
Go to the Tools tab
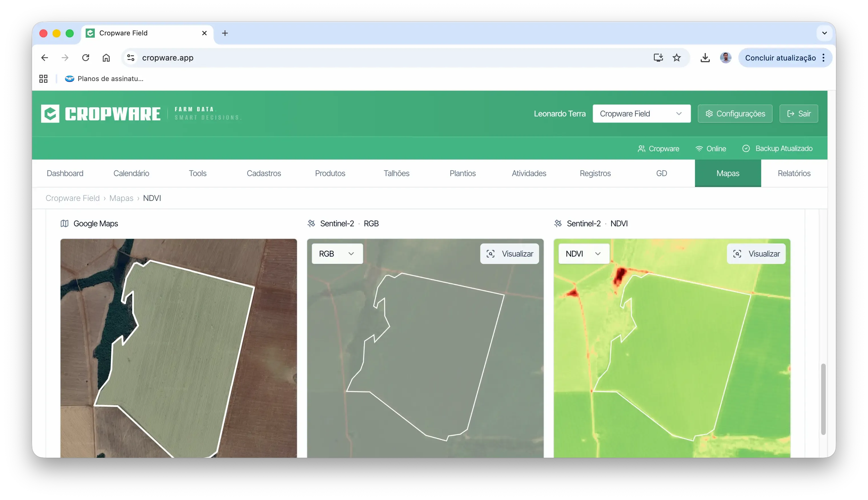198,174
